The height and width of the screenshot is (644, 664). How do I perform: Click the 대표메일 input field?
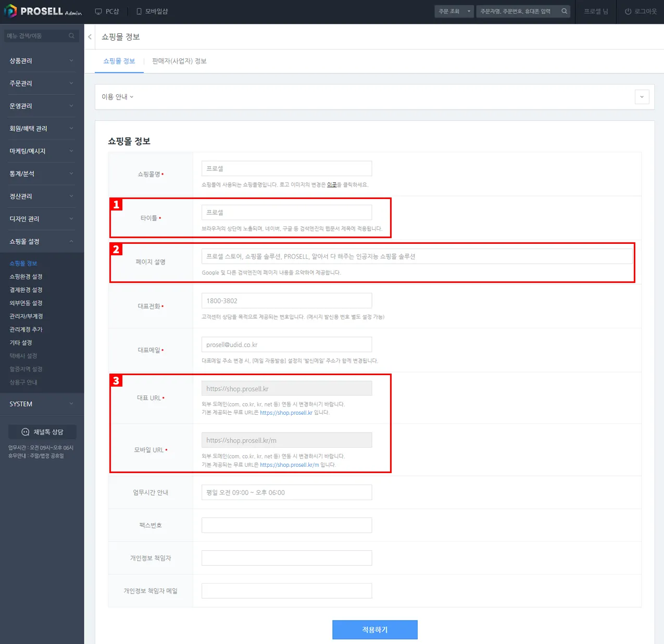[287, 344]
